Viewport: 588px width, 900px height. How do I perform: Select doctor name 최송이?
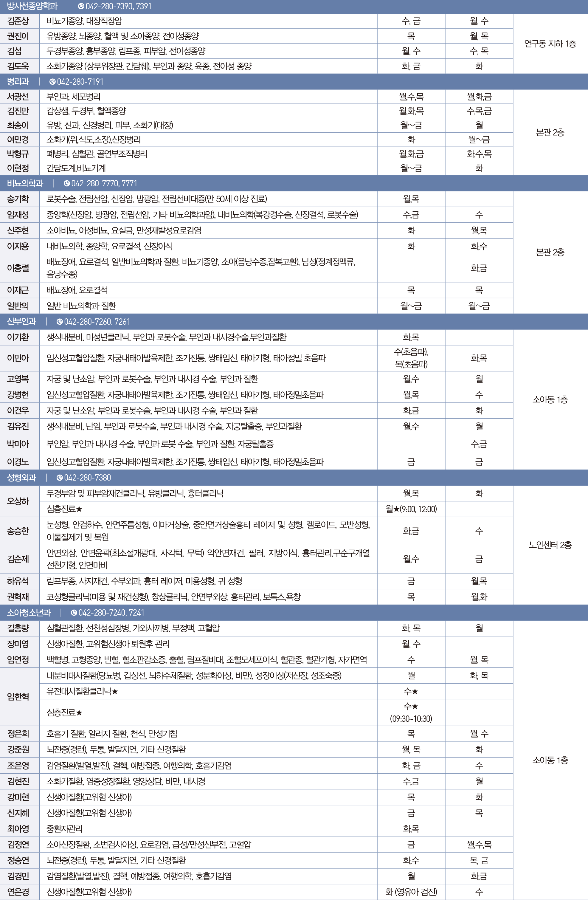tap(18, 125)
